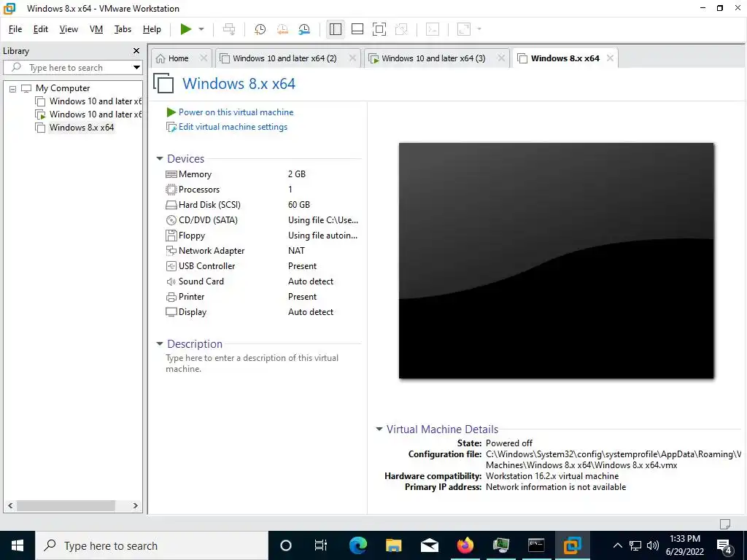Toggle the Library sidebar view icon
Screen dimensions: 747x560
(336, 29)
